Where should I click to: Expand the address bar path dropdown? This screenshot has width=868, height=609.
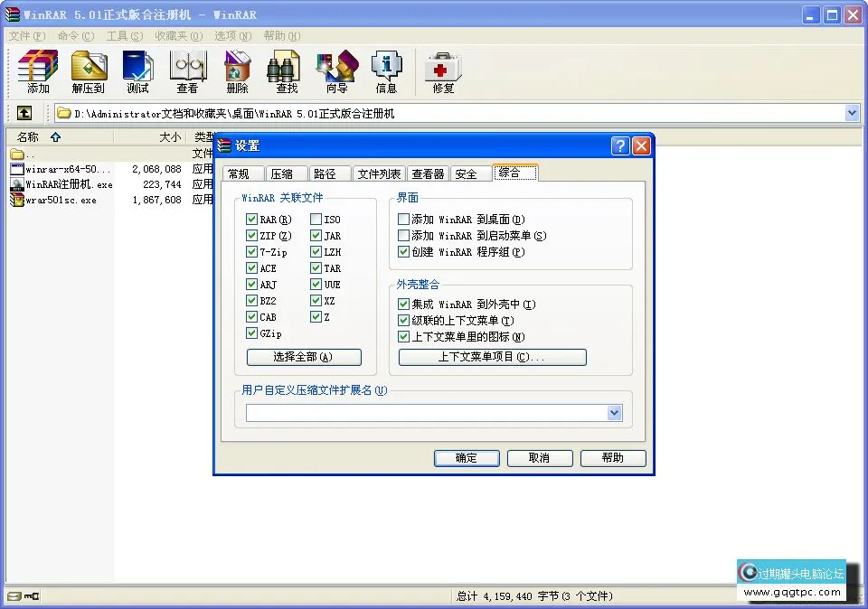click(852, 113)
